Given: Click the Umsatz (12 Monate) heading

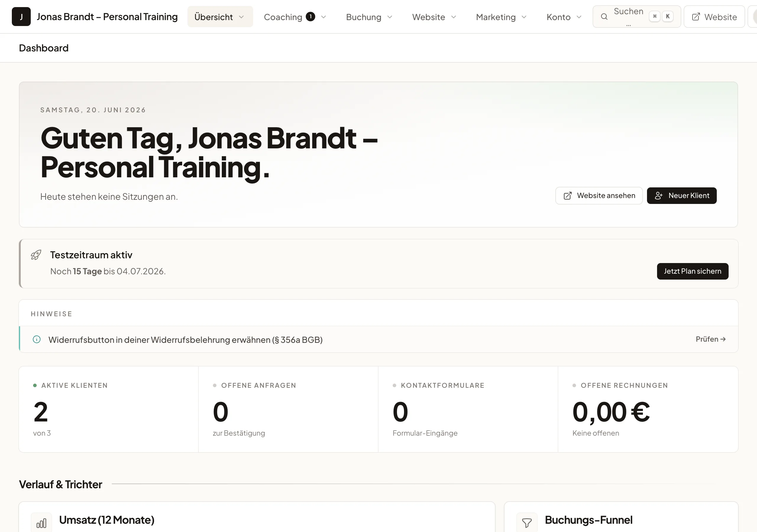Looking at the screenshot, I should click(x=107, y=520).
